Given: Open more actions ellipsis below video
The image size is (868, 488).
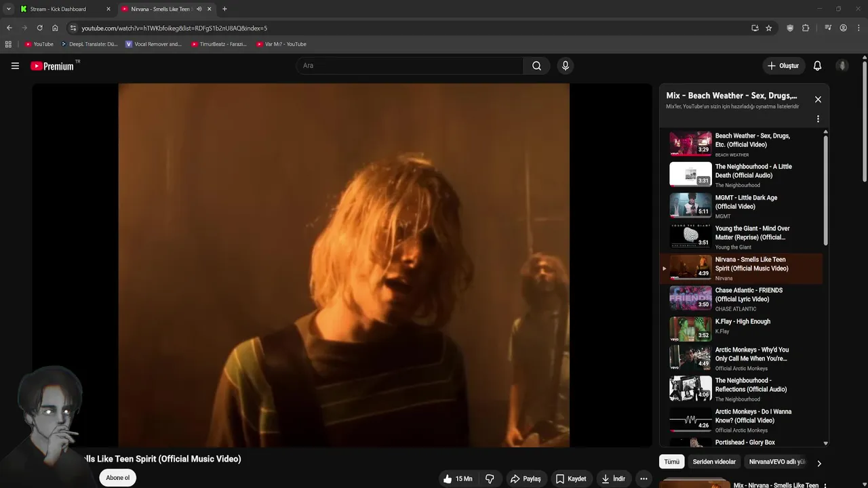Looking at the screenshot, I should pyautogui.click(x=644, y=479).
